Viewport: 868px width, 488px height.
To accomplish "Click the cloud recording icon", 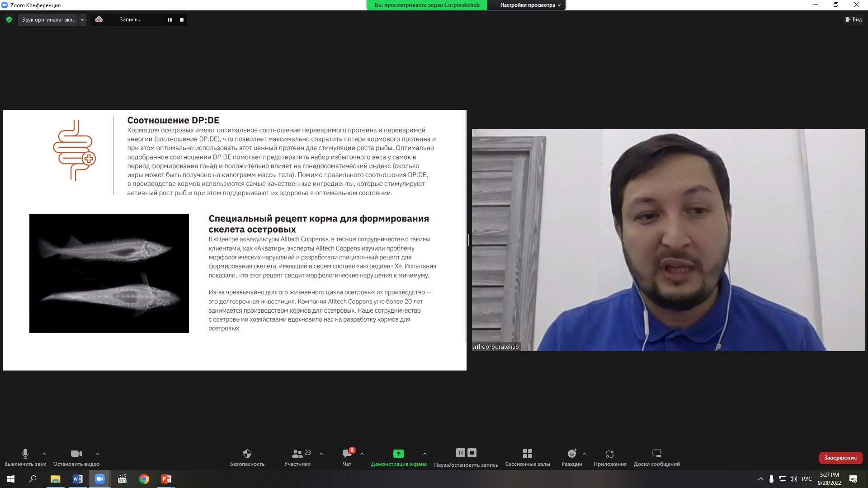I will click(x=99, y=19).
